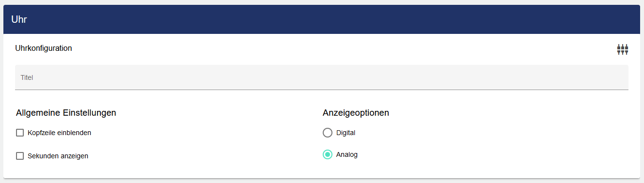Click the underline of the Titel field
This screenshot has height=183, width=644.
pos(322,90)
